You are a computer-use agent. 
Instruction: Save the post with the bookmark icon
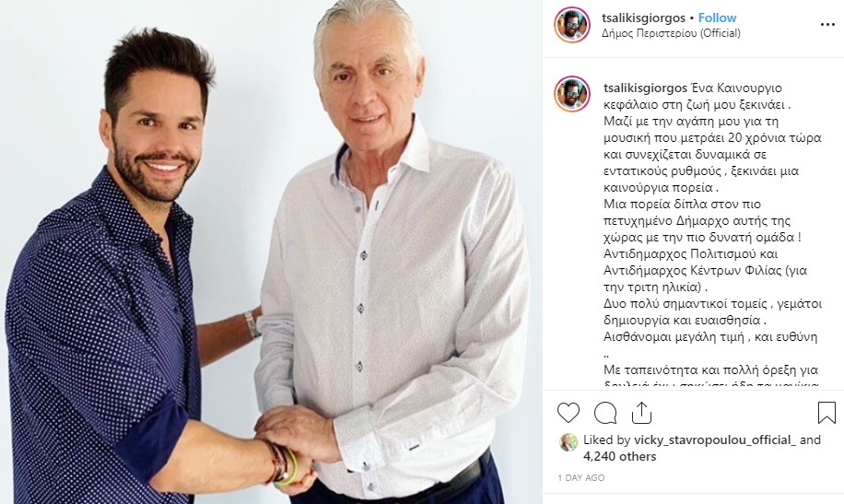point(826,413)
